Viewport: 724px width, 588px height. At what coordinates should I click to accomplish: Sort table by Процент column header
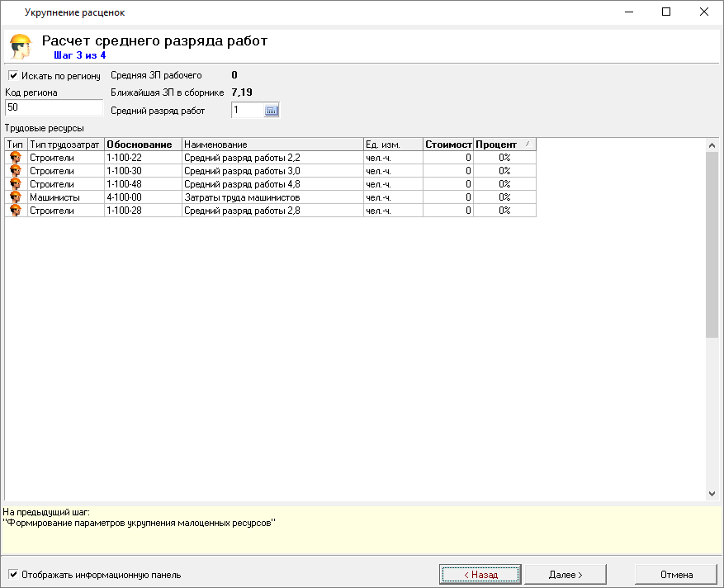pos(504,145)
